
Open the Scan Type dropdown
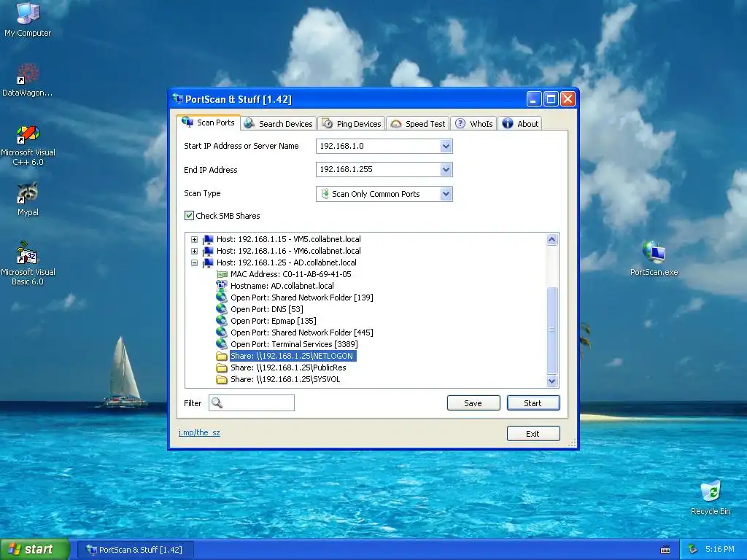pos(446,194)
